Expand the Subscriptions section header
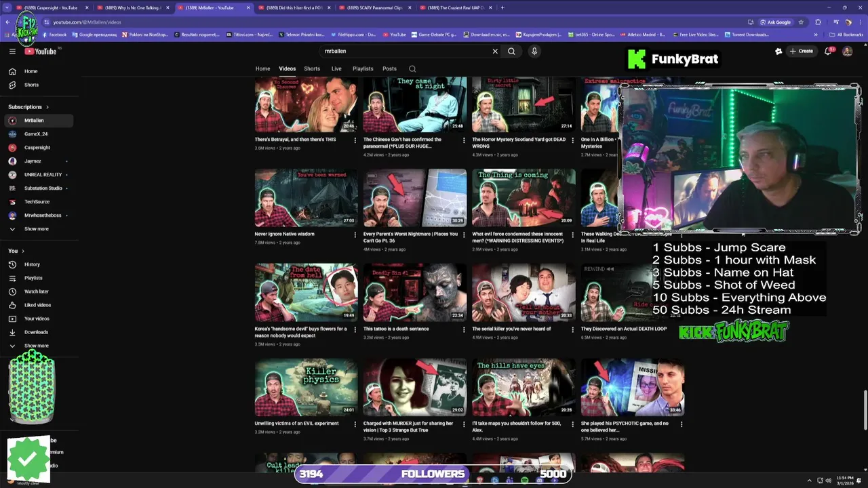The image size is (868, 488). click(28, 107)
